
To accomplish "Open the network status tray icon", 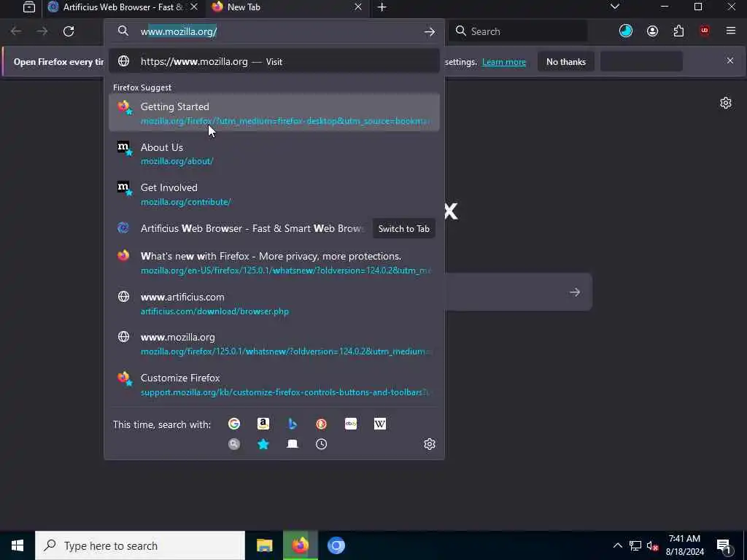I will coord(635,545).
